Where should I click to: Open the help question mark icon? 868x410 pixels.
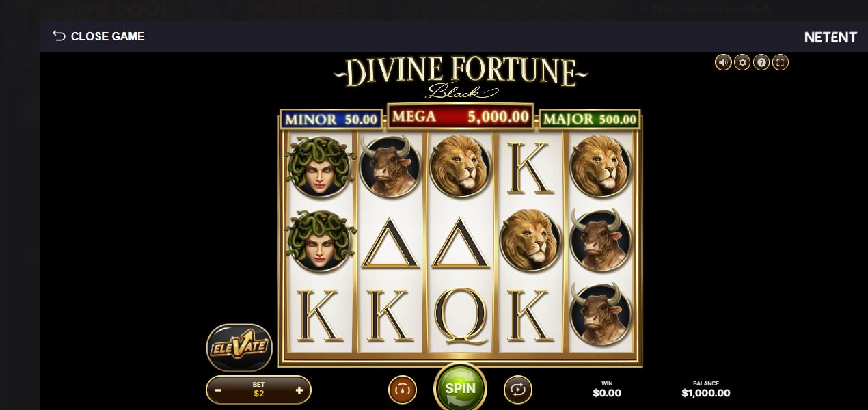pos(761,62)
